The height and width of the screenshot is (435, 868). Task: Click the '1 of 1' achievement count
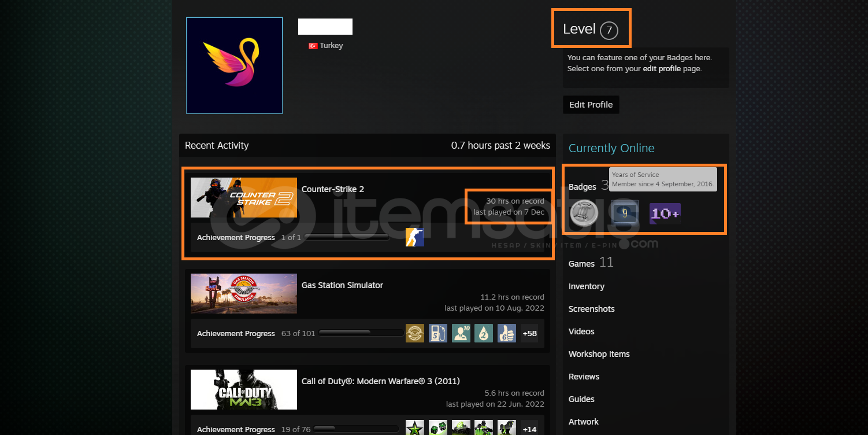pos(291,237)
